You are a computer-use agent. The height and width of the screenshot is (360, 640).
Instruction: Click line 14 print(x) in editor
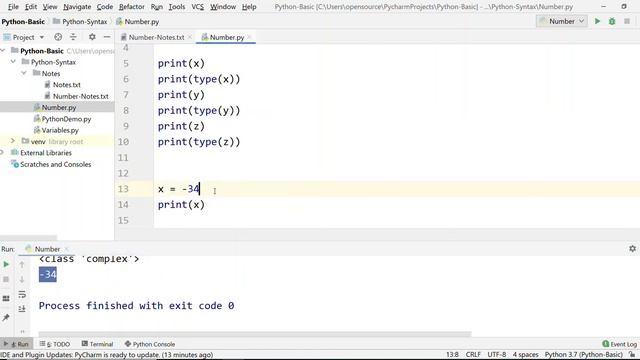tap(181, 204)
